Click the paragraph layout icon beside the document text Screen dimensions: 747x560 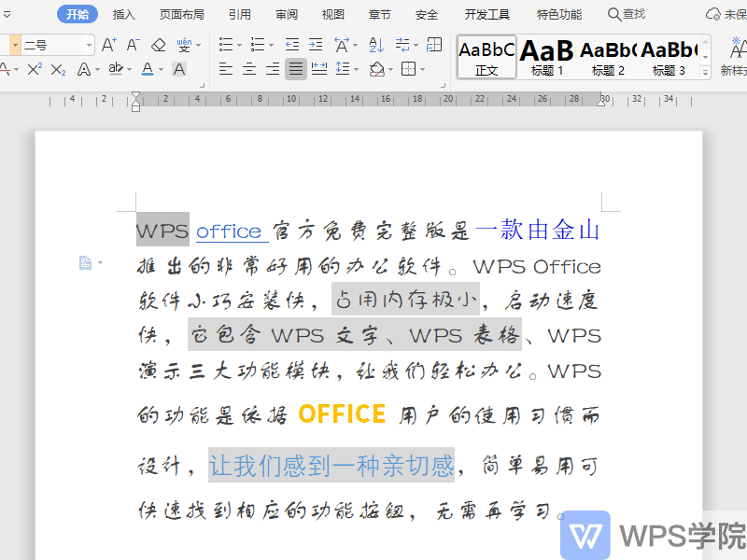[86, 263]
